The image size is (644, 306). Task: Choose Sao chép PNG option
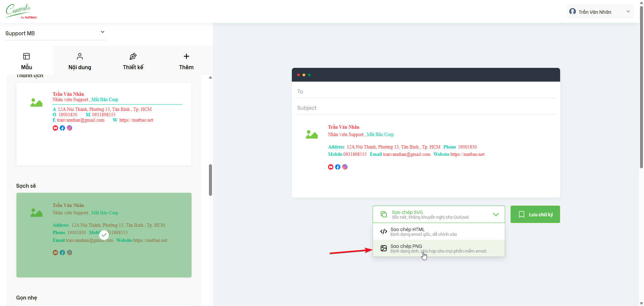(x=439, y=249)
